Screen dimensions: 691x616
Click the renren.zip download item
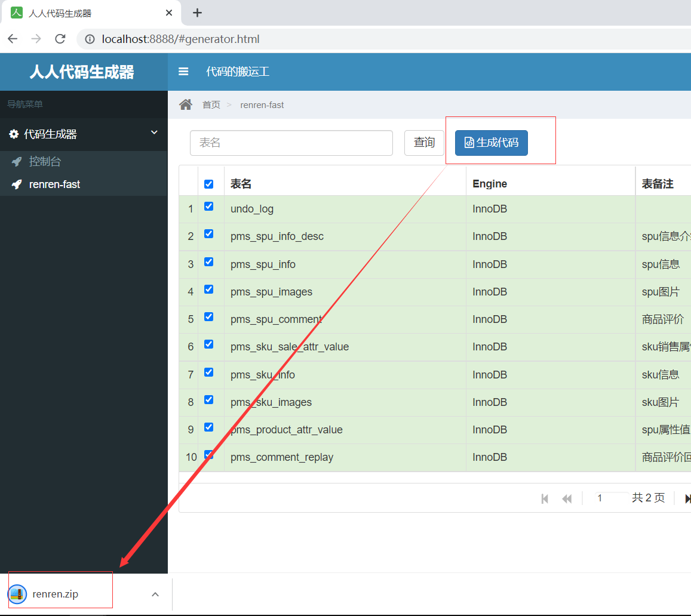(55, 594)
